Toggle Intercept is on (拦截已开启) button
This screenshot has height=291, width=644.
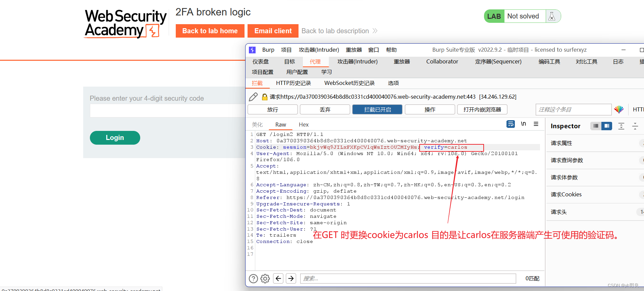377,109
